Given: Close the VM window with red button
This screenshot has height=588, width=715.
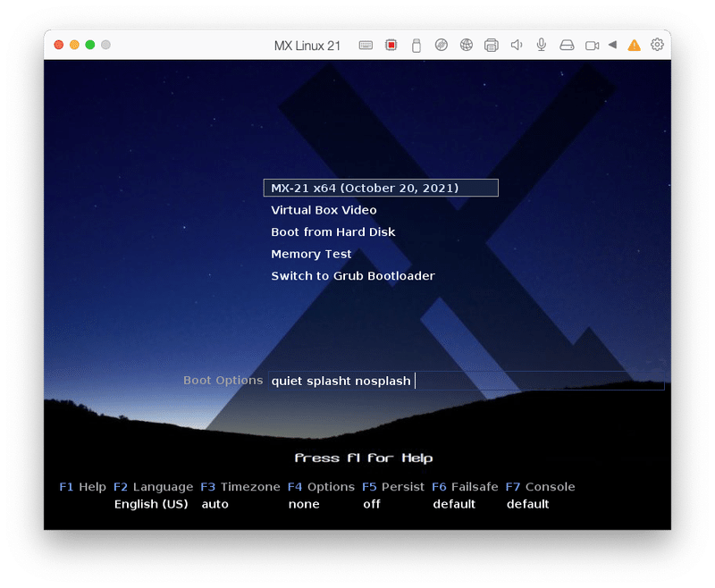Looking at the screenshot, I should click(58, 45).
